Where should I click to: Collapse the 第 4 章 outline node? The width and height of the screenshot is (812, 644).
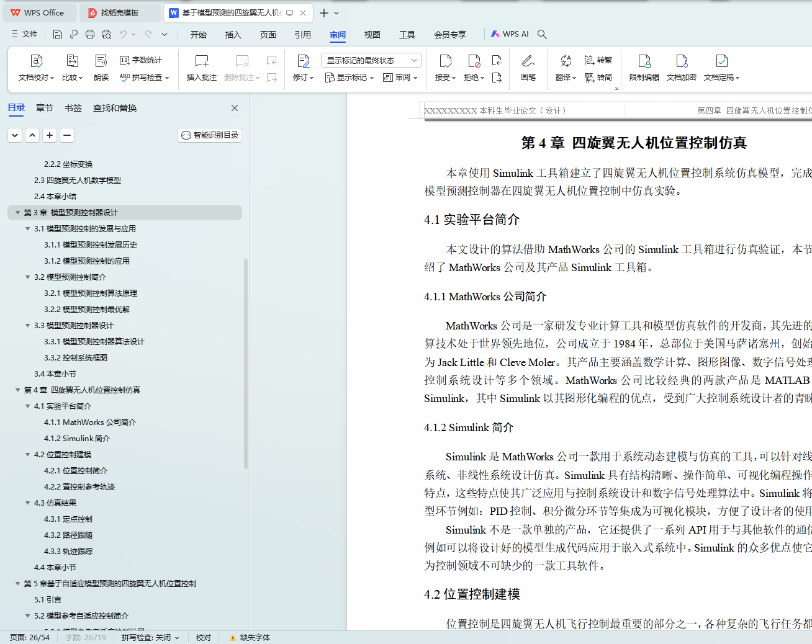click(x=17, y=390)
